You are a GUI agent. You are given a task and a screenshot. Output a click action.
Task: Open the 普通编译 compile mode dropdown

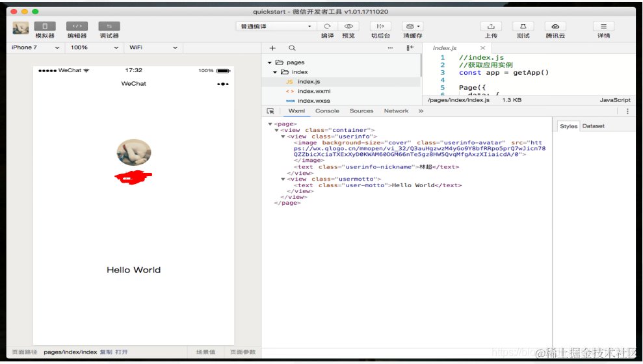click(x=275, y=26)
